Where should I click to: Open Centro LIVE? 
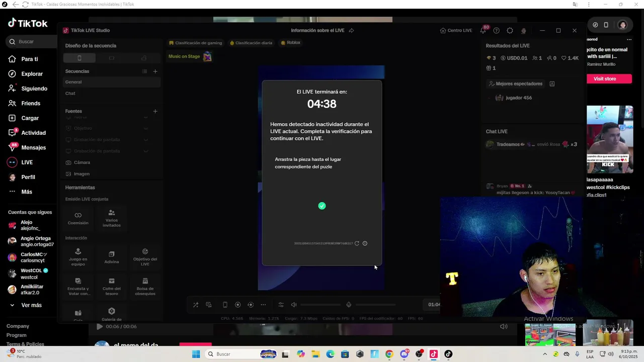click(456, 31)
